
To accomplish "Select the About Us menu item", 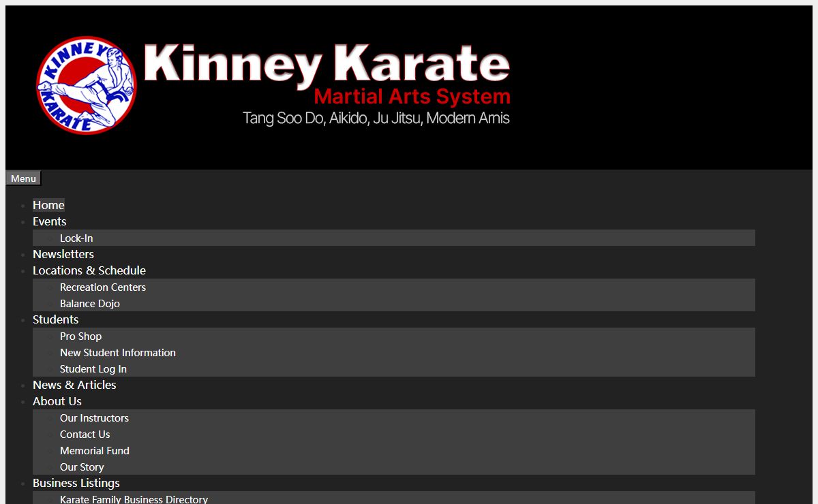I will tap(57, 401).
